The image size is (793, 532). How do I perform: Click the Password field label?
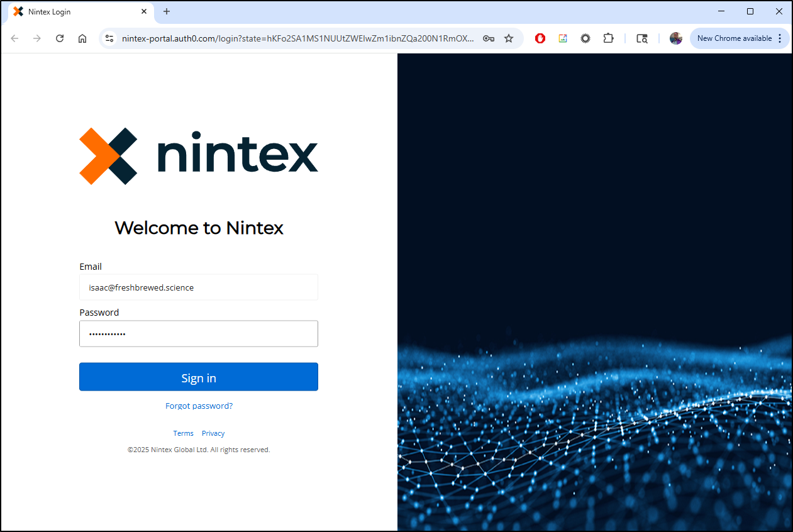(99, 313)
